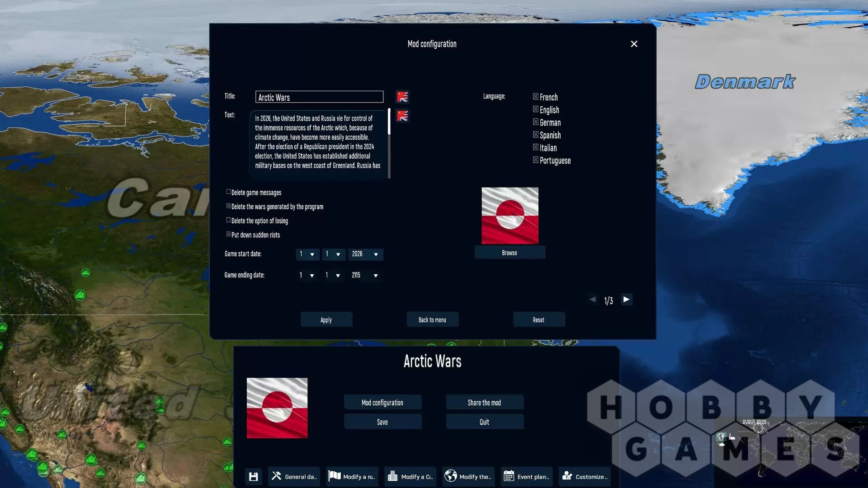Click the Title input field Arctic Wars
868x488 pixels.
pos(319,97)
